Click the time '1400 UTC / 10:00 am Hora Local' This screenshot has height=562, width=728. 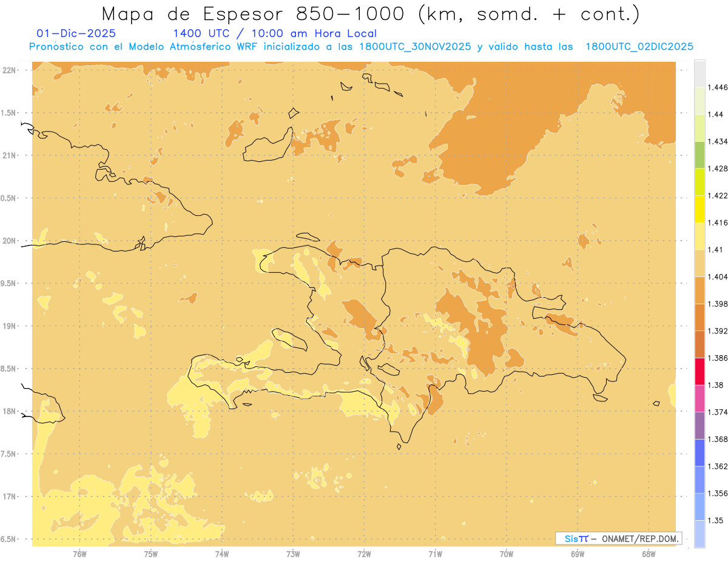point(275,33)
